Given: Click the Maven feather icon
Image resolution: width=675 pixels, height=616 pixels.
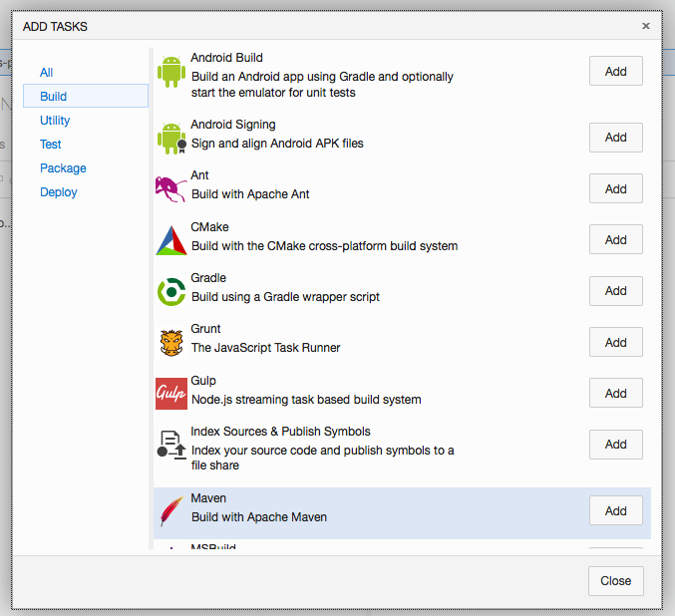Looking at the screenshot, I should [171, 511].
